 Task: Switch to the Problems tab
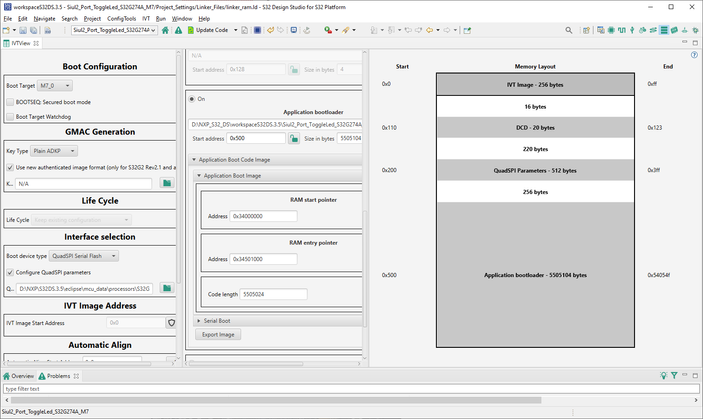click(56, 376)
